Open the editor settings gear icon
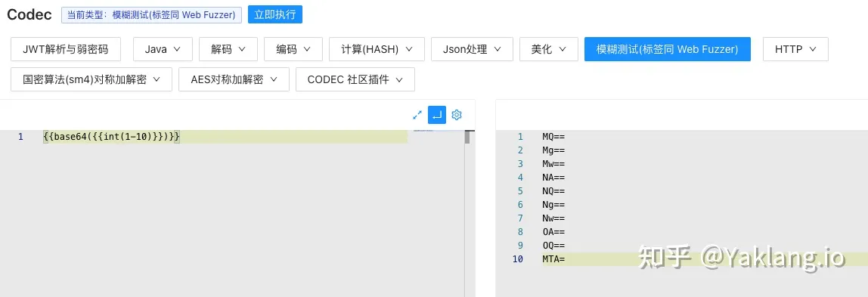The height and width of the screenshot is (297, 868). pos(457,115)
